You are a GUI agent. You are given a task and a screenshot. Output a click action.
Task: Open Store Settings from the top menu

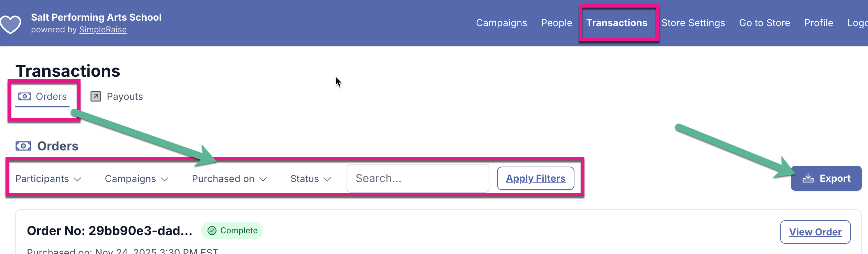tap(693, 23)
